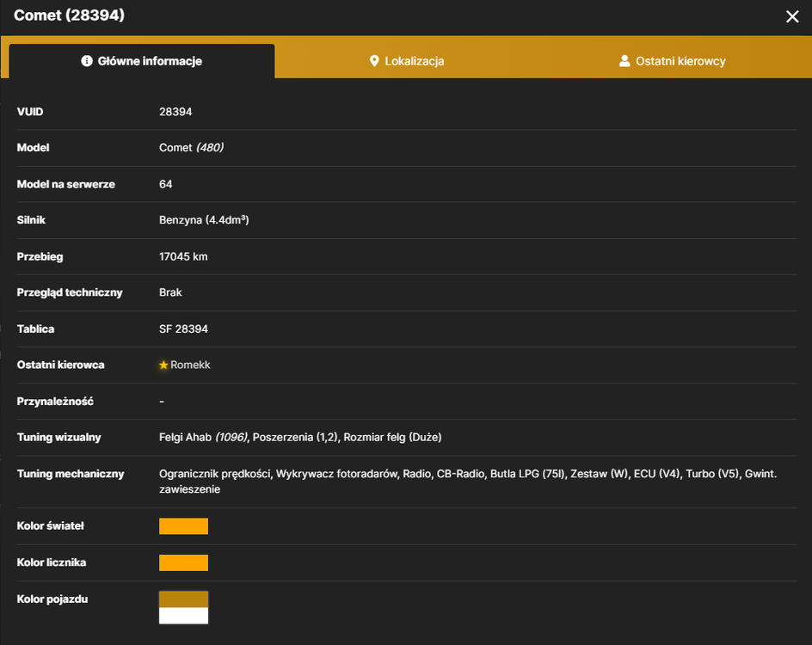Click the mileage value 17045 km
This screenshot has height=645, width=812.
pyautogui.click(x=183, y=257)
